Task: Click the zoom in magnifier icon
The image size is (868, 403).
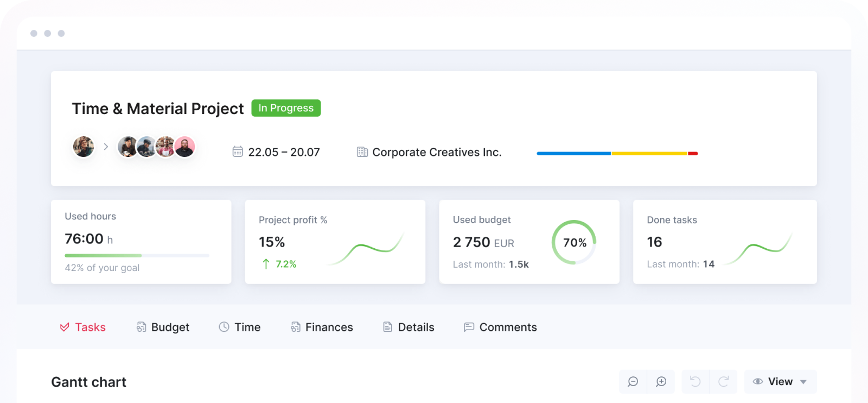Action: pyautogui.click(x=661, y=382)
